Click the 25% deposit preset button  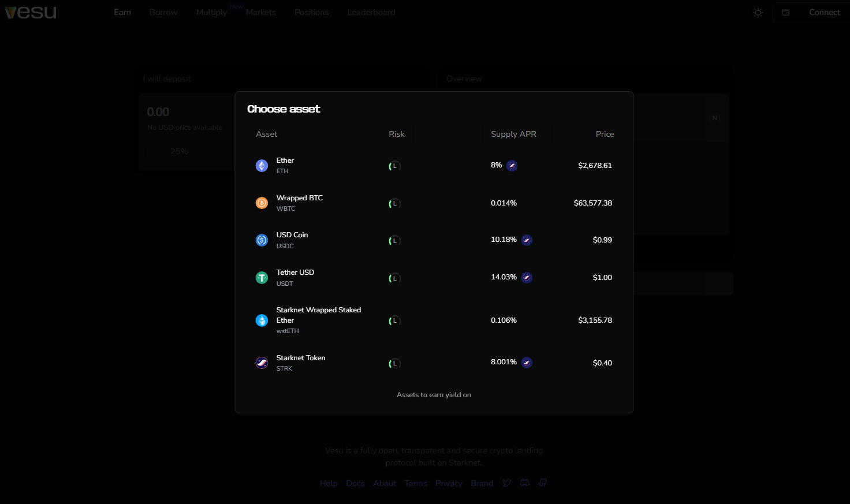coord(179,151)
